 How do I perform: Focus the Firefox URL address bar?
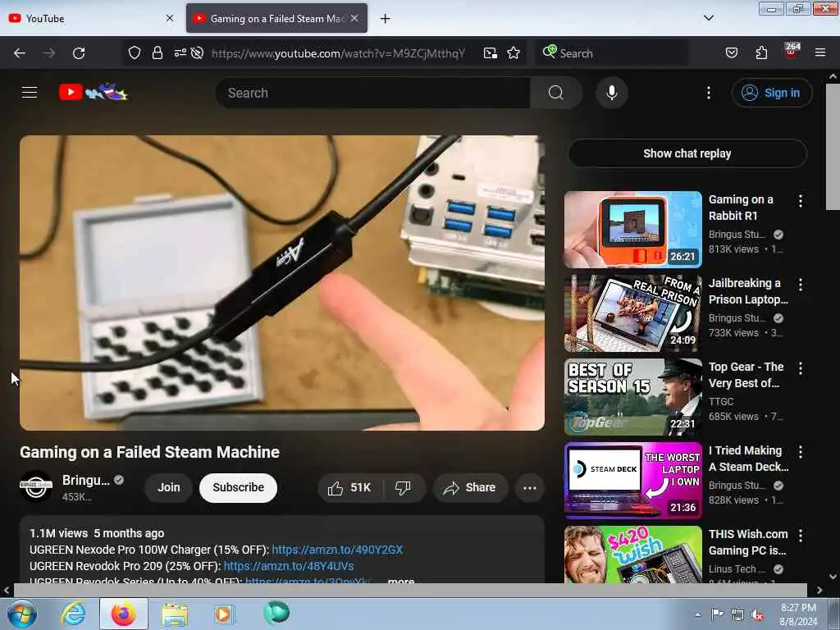(338, 53)
